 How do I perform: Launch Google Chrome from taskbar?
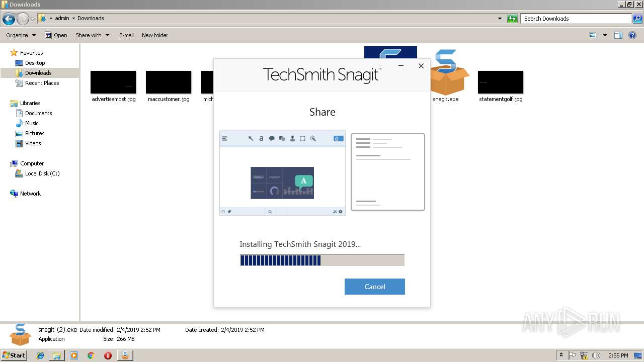coord(91,355)
